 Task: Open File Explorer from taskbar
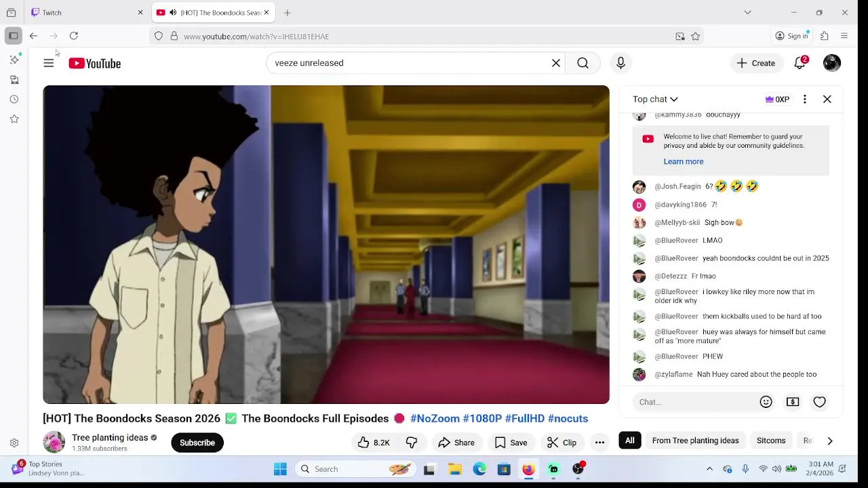(x=455, y=469)
